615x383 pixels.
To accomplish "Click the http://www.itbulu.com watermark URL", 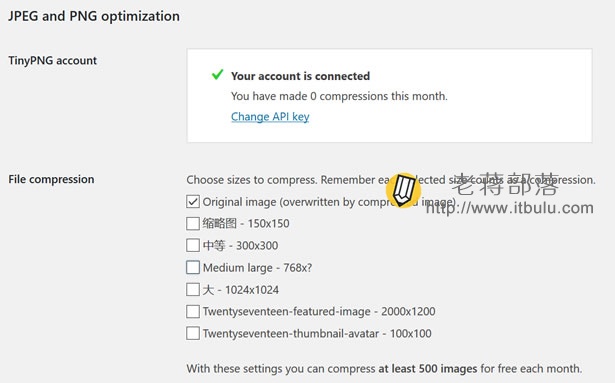I will click(x=509, y=208).
